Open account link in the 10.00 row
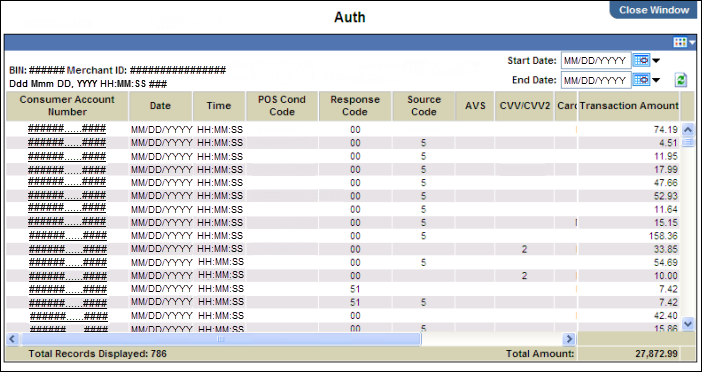Image resolution: width=702 pixels, height=372 pixels. tap(68, 276)
